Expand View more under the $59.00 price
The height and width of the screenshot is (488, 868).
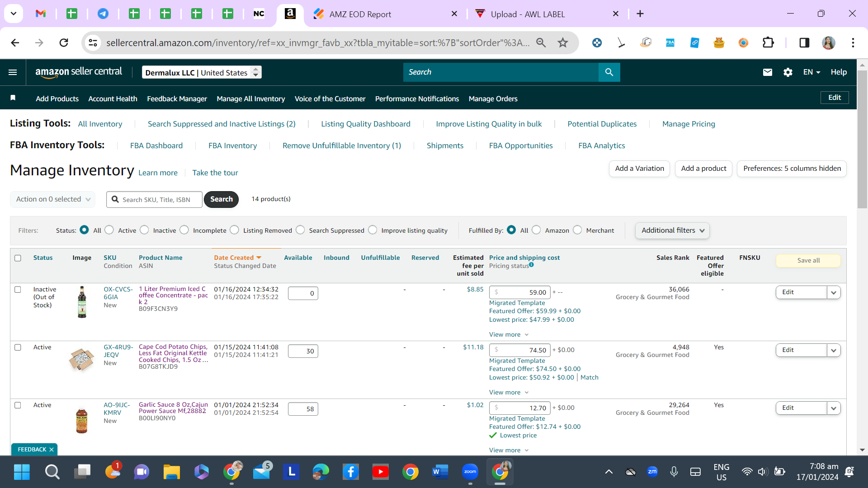509,335
